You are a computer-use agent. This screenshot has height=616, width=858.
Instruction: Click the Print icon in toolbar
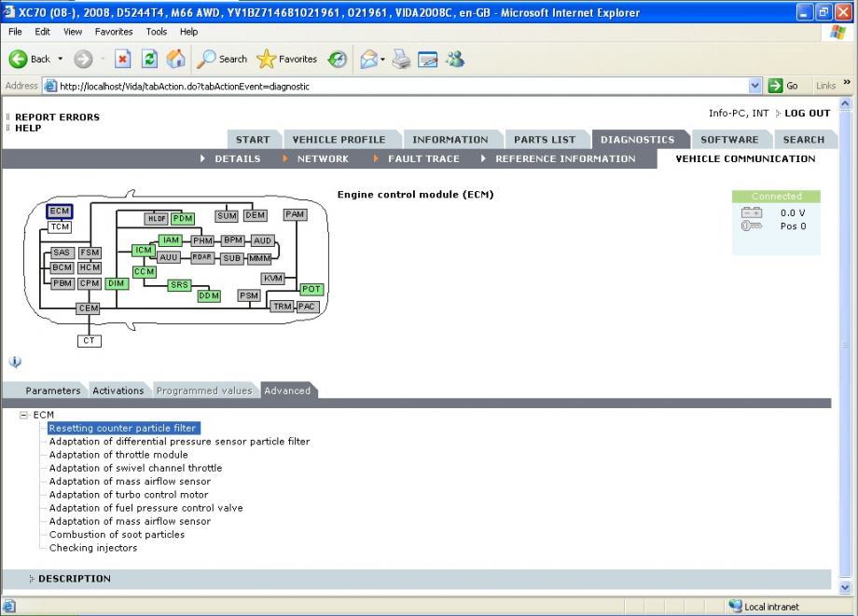click(x=401, y=59)
